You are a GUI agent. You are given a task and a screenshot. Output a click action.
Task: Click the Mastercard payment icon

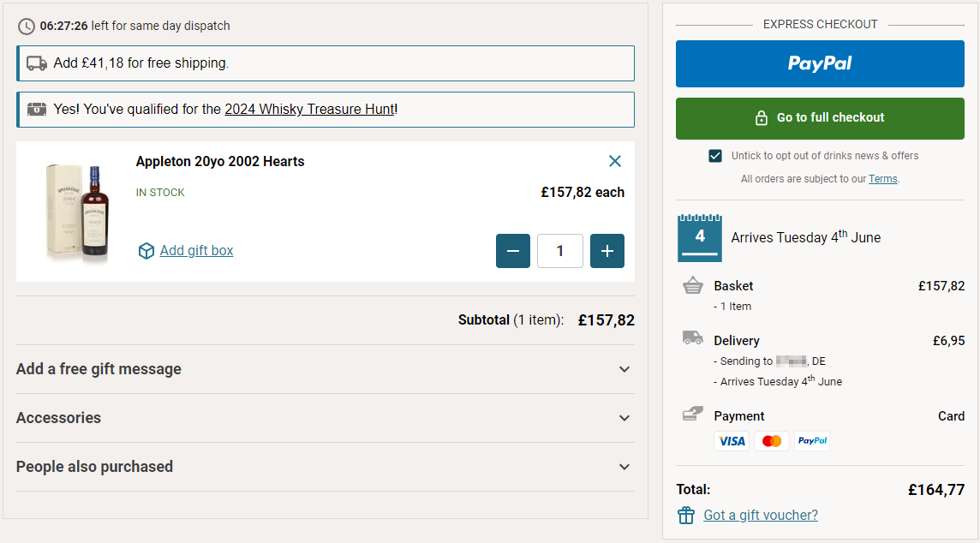pos(771,441)
